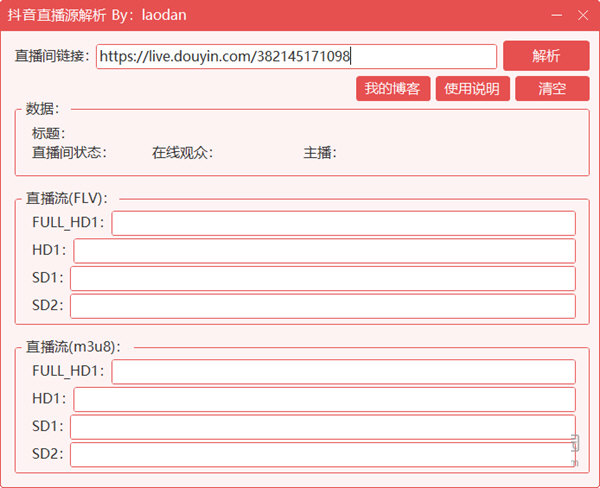Select the m3u8 SD2 stream field

[x=322, y=455]
